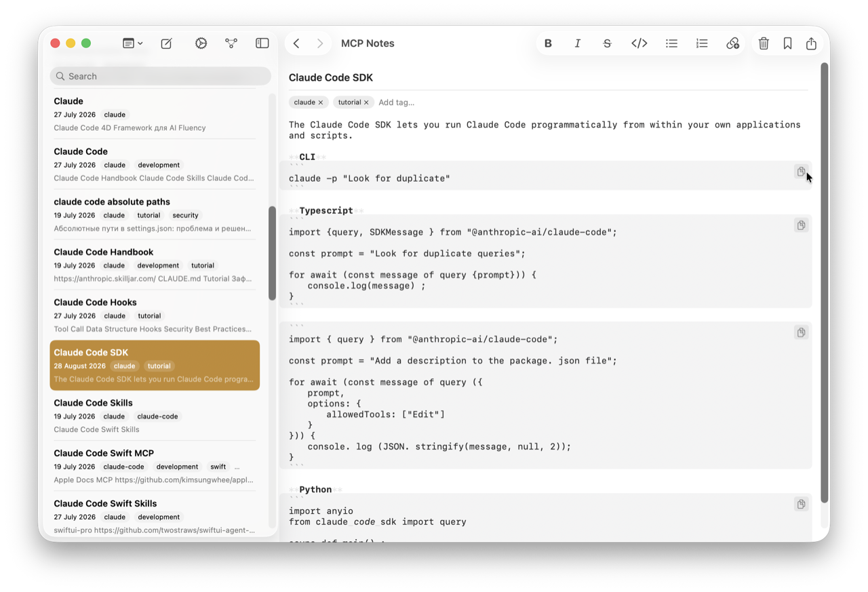Delete note with the trash icon
This screenshot has height=592, width=868.
[764, 43]
